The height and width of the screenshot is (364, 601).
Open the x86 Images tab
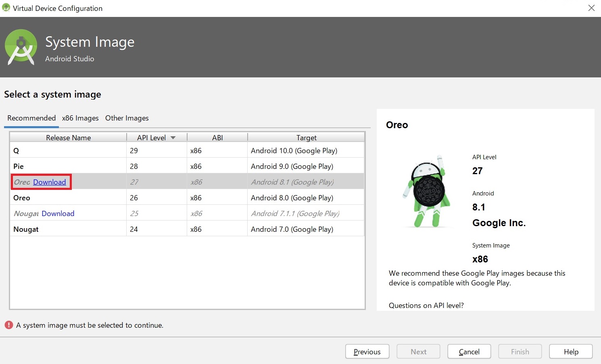point(80,118)
